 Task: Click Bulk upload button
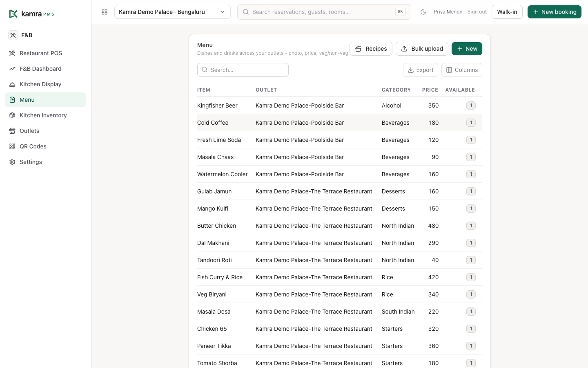pos(422,49)
